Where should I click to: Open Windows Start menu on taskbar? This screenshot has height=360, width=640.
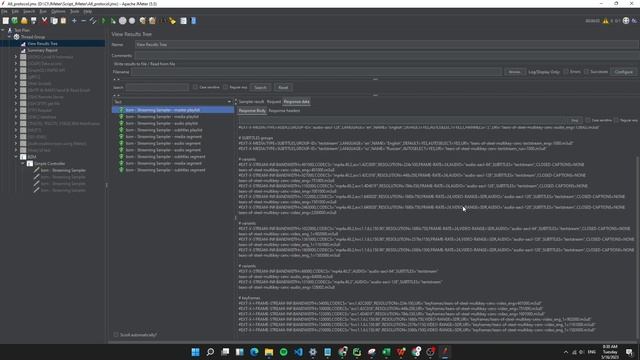[x=196, y=352]
